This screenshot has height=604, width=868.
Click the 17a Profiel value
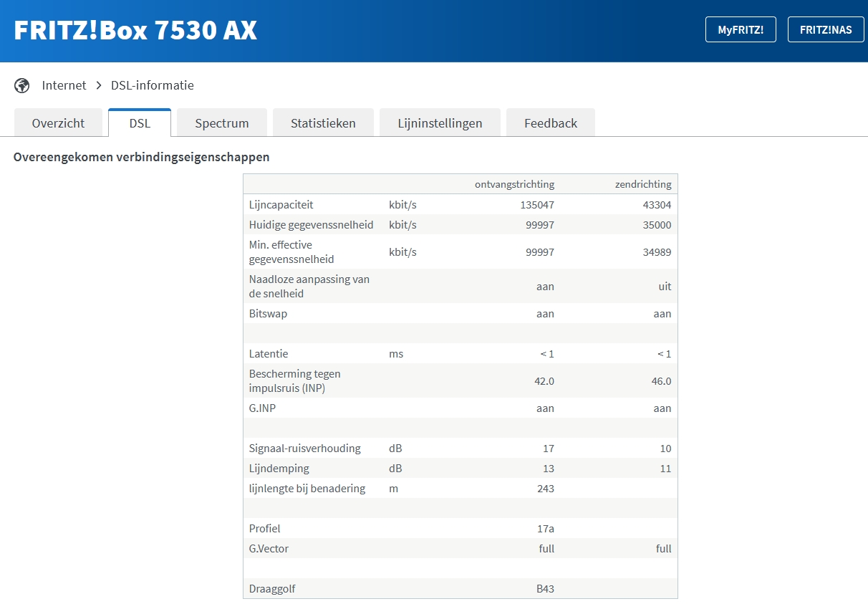point(545,529)
